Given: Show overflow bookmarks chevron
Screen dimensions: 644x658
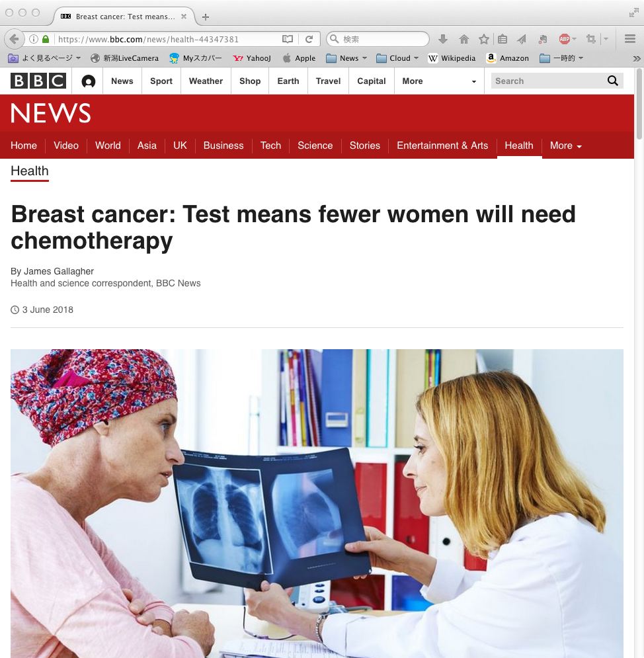Looking at the screenshot, I should click(x=637, y=58).
